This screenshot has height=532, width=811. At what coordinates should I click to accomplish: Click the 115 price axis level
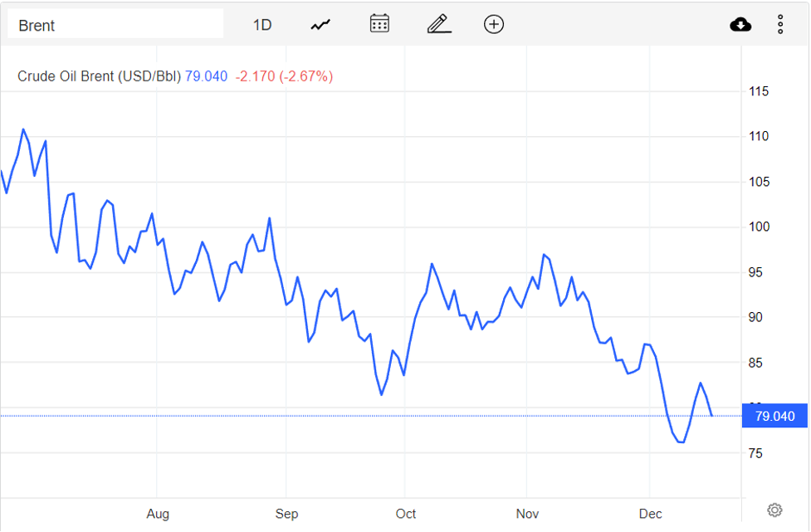758,91
